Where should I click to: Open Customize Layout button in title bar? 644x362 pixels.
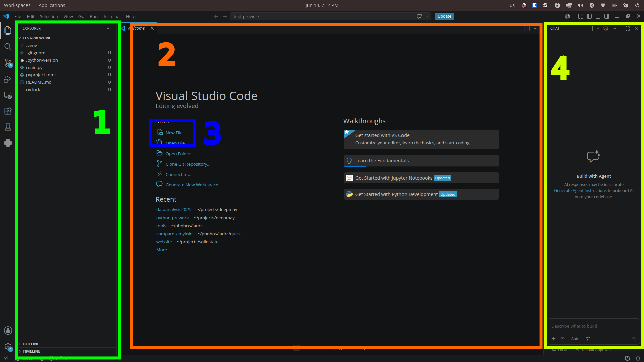tap(581, 16)
